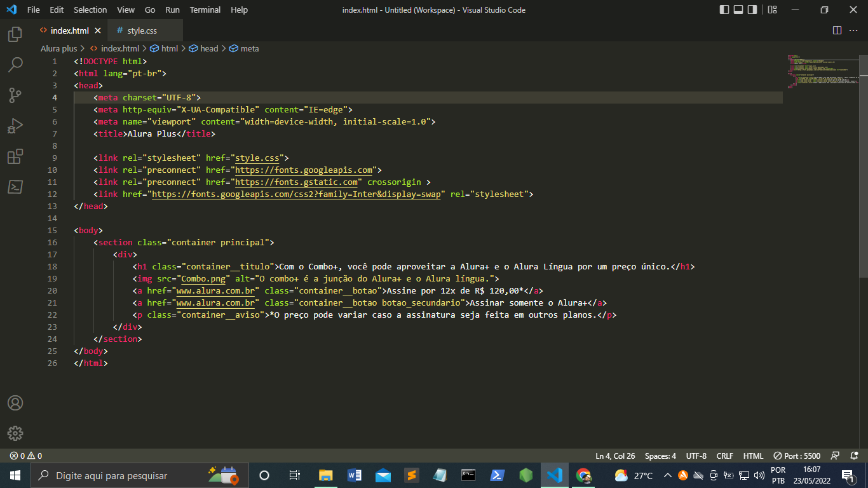Follow the www.alura.com.br link on line 20
Screen dimensions: 868x488
point(216,290)
